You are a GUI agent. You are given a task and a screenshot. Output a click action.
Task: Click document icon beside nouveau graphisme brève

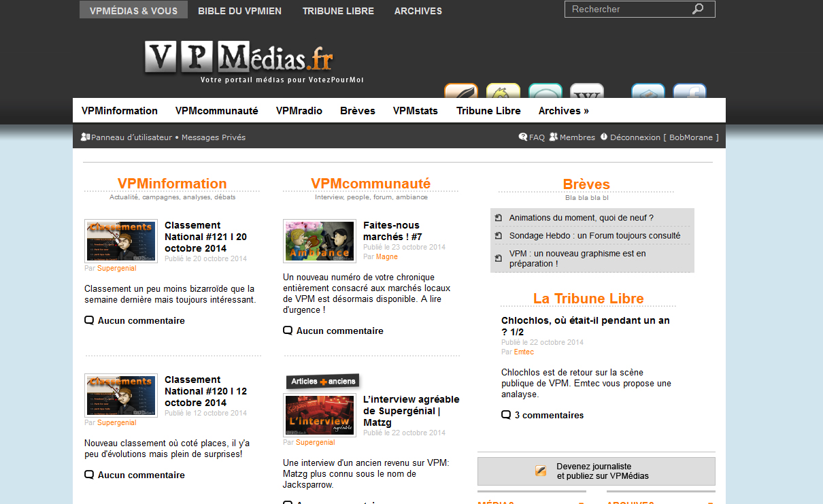tap(499, 258)
